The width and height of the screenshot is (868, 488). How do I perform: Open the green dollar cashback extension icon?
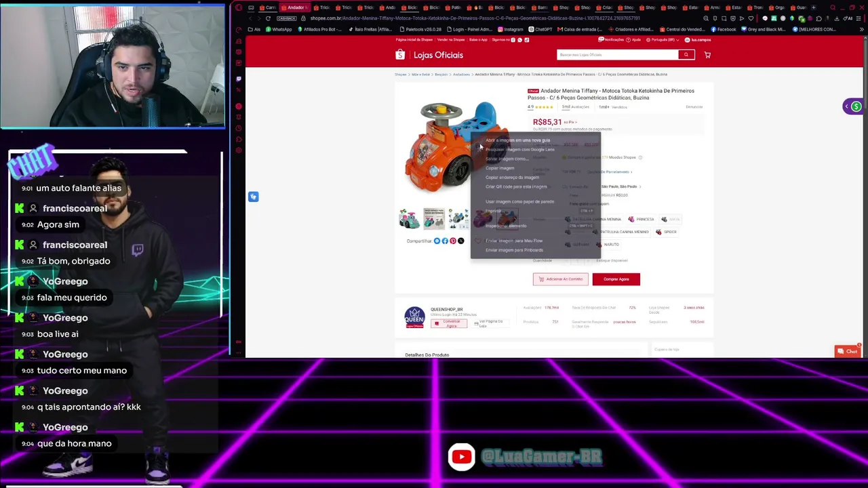[856, 106]
